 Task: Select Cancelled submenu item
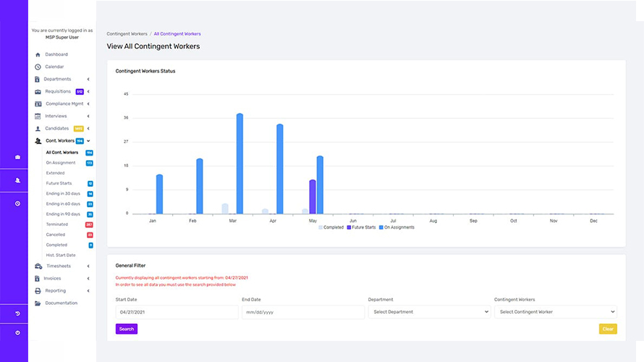[x=56, y=235]
